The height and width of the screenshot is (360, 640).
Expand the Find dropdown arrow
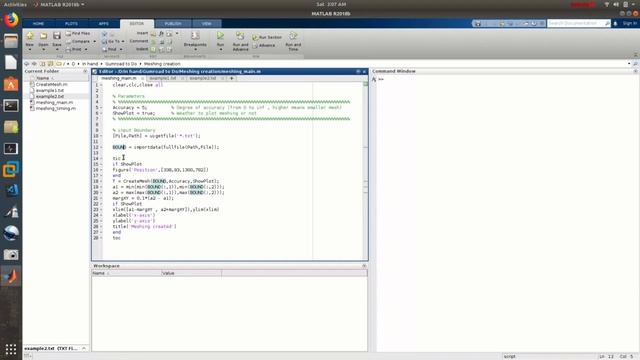pyautogui.click(x=121, y=49)
